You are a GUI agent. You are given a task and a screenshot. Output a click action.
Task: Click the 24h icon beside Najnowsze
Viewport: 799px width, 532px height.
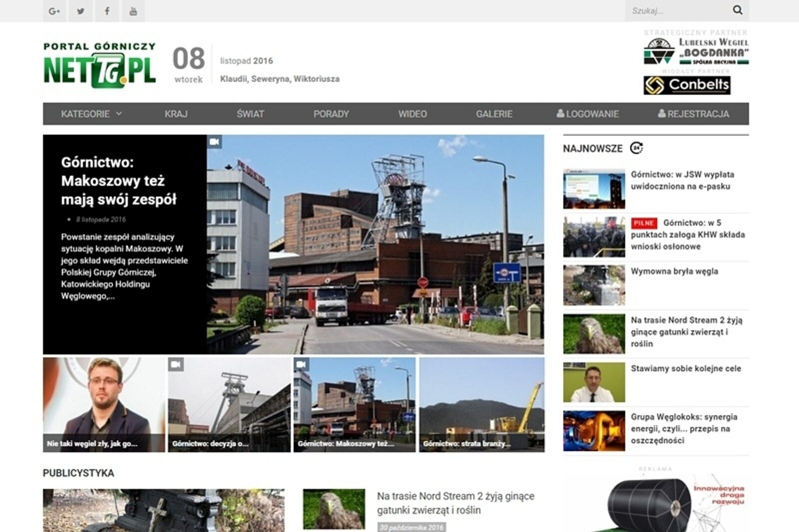pyautogui.click(x=636, y=148)
